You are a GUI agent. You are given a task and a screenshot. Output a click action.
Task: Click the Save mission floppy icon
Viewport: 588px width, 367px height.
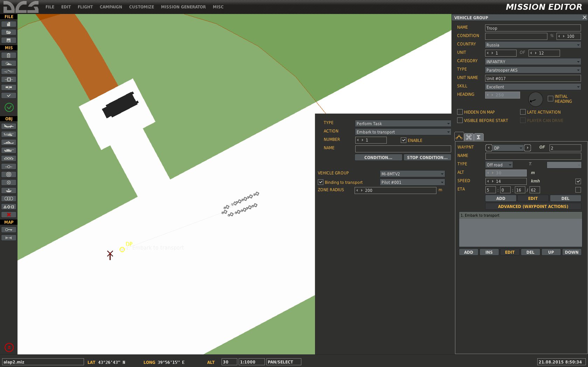click(9, 40)
